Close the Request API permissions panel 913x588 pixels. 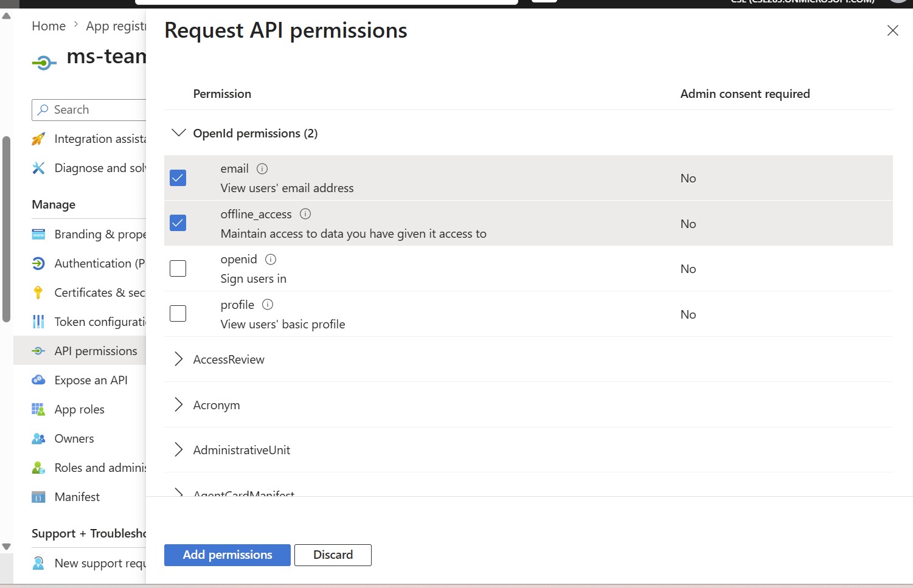[892, 30]
